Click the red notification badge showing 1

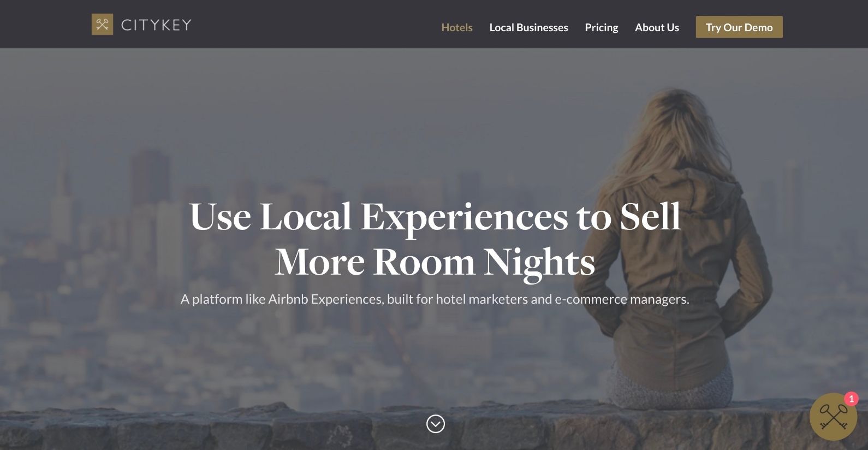pos(851,399)
